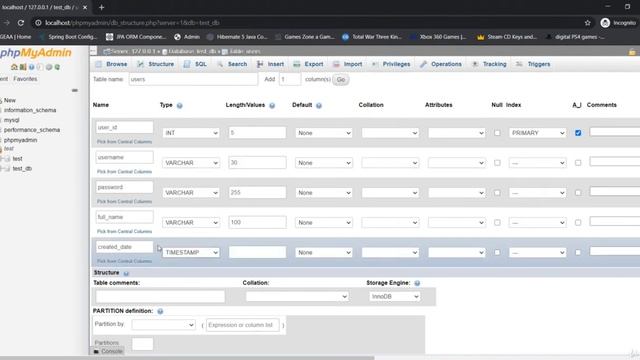Open help icon beside Type header

point(180,106)
